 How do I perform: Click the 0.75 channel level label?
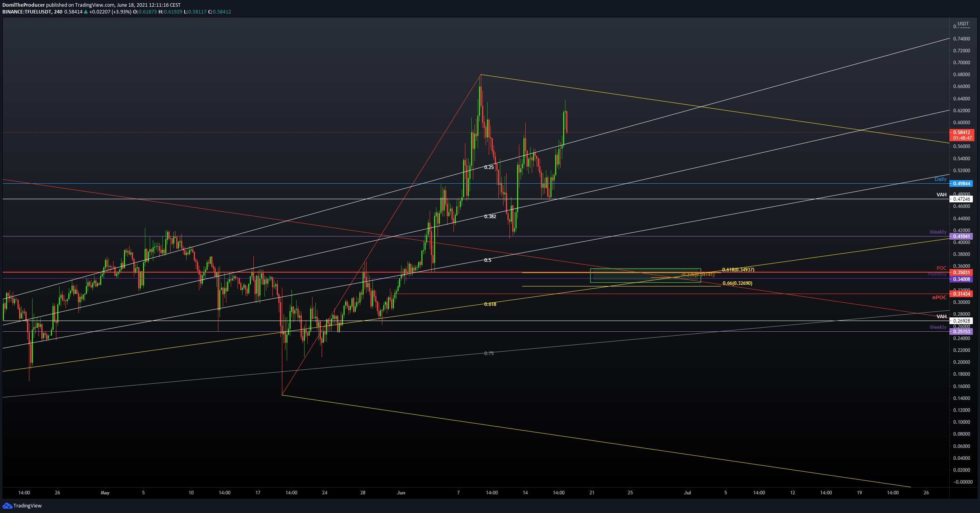pos(489,354)
